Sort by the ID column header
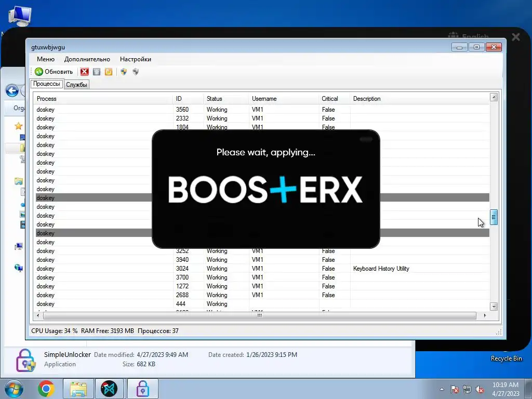 [x=189, y=99]
